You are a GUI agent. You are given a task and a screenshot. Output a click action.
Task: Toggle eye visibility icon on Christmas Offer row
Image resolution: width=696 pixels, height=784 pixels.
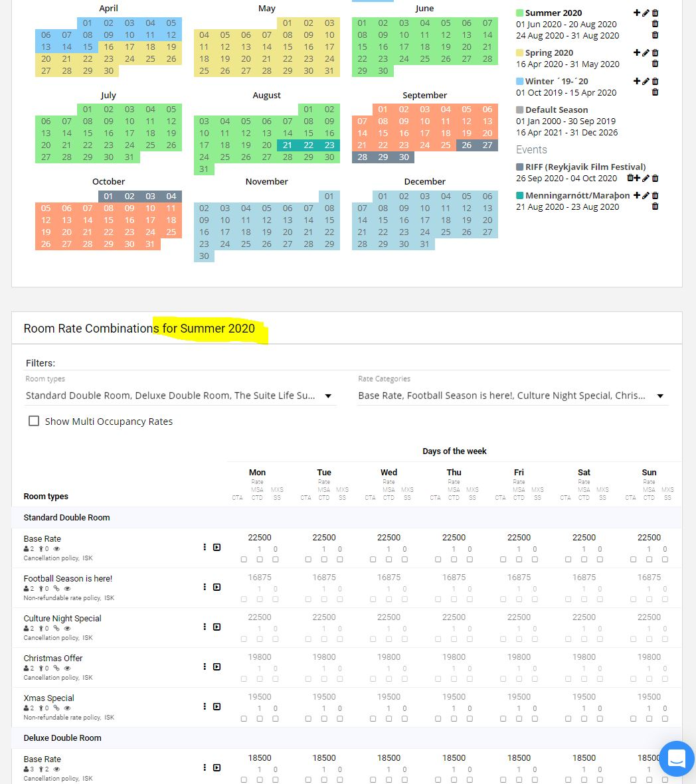(67, 668)
